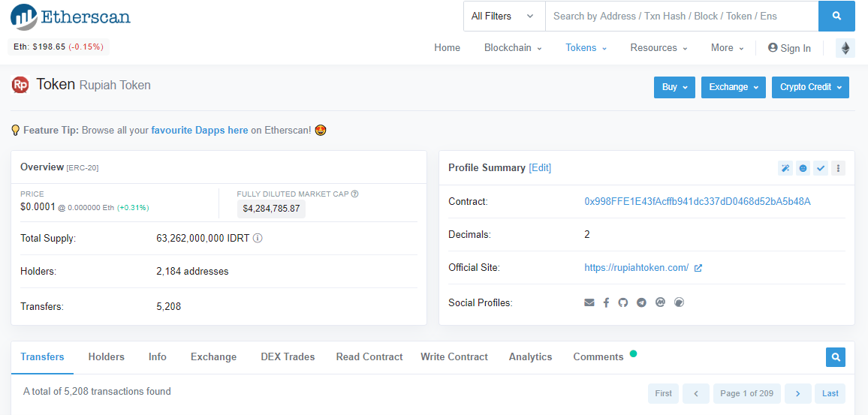Open the favourite Dapps here link
Image resolution: width=868 pixels, height=415 pixels.
pos(199,131)
